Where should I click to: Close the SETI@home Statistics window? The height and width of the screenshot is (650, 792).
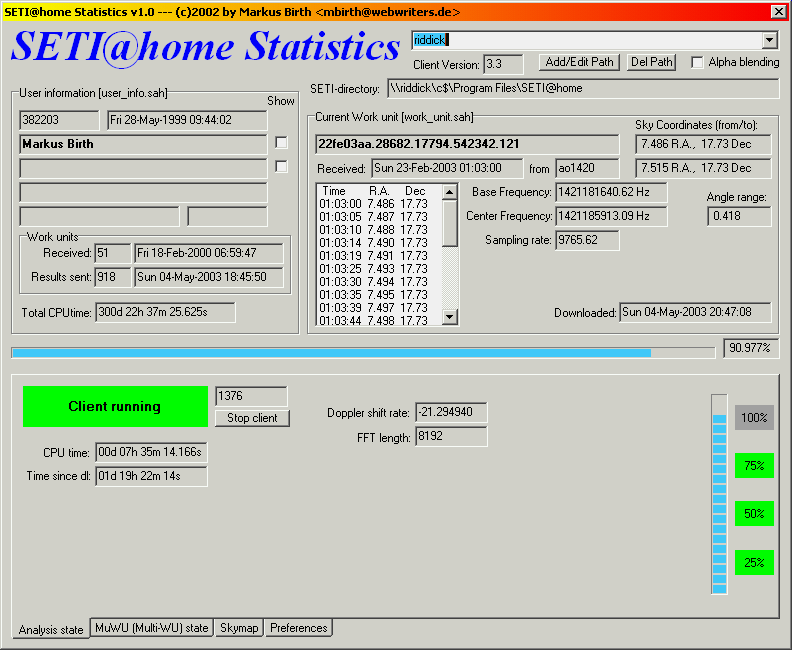(x=778, y=11)
